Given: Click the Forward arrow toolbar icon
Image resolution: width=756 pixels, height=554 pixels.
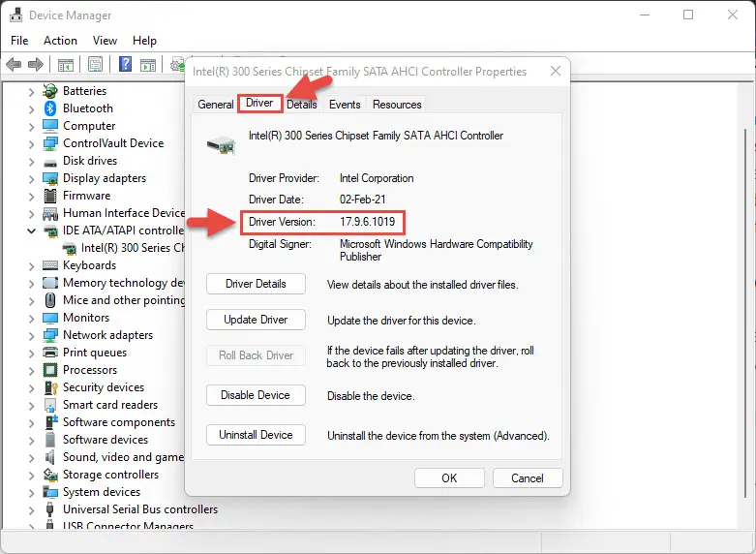Looking at the screenshot, I should tap(36, 64).
